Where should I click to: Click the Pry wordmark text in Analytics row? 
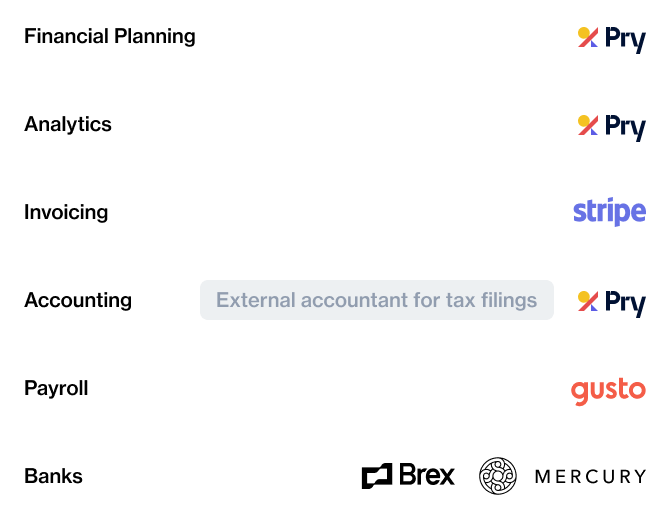click(625, 128)
